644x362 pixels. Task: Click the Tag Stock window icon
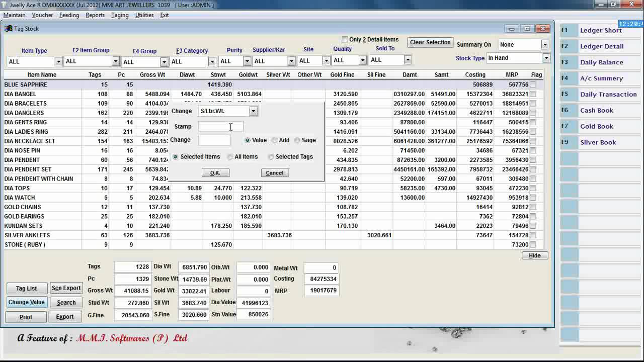click(9, 29)
